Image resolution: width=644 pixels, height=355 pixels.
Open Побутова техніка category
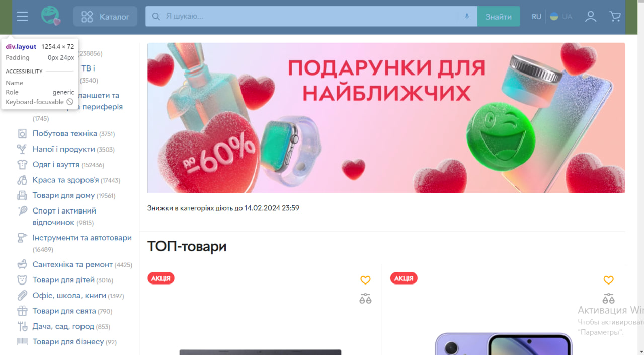(x=65, y=134)
